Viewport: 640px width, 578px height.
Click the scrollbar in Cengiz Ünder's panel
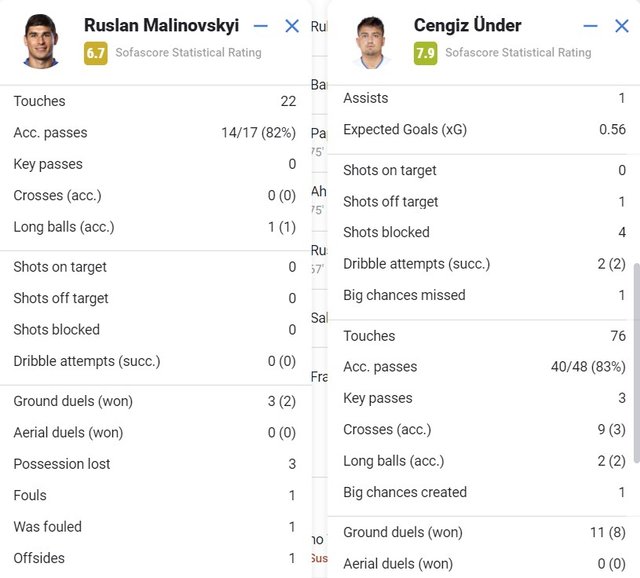pos(635,360)
